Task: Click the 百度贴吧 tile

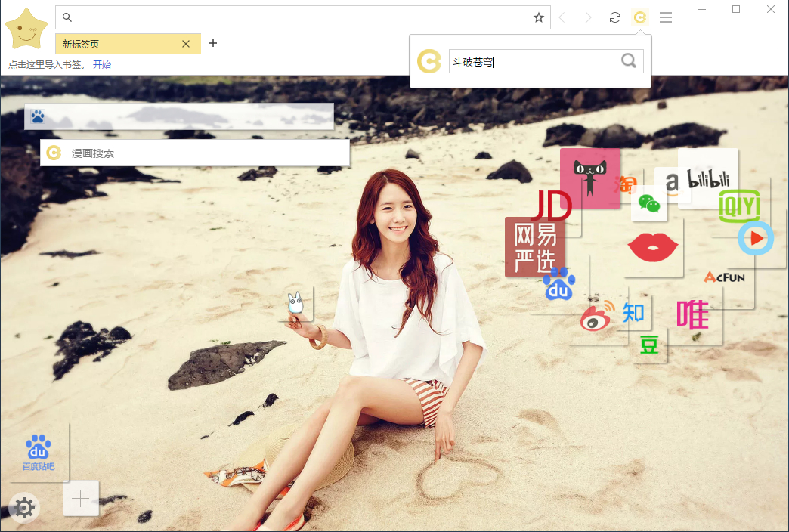Action: coord(39,452)
